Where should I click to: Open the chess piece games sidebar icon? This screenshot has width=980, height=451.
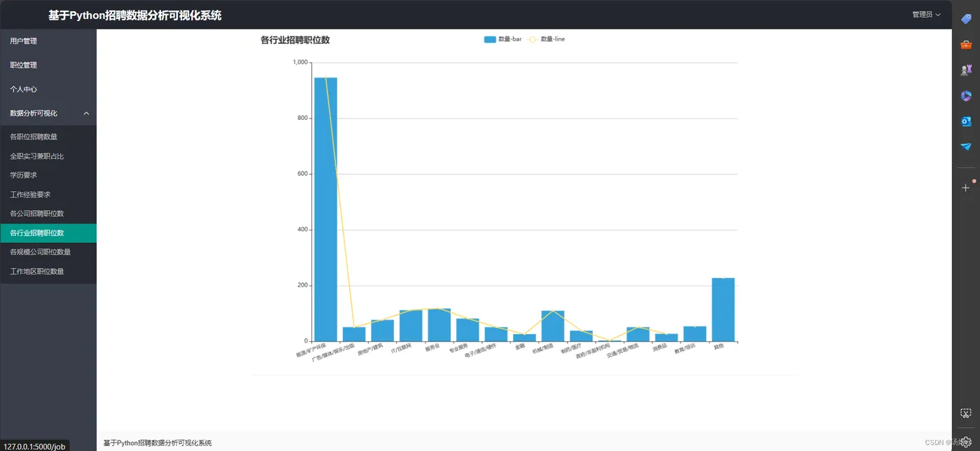[x=966, y=70]
